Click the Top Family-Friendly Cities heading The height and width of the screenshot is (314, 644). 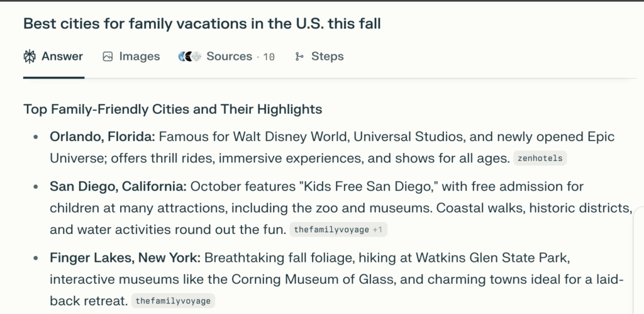click(x=172, y=109)
